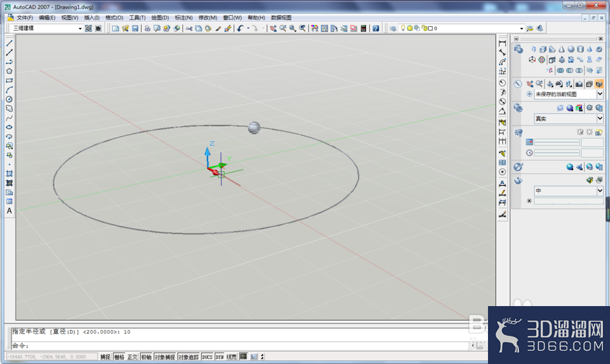The height and width of the screenshot is (364, 610).
Task: Open the 修改(M) menu
Action: [x=208, y=18]
